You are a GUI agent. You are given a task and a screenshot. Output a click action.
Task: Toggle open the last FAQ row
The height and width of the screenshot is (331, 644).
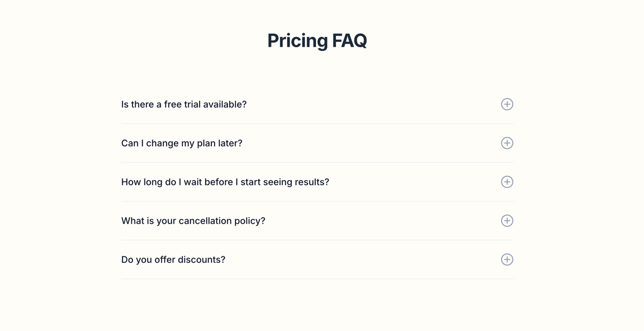(x=317, y=259)
